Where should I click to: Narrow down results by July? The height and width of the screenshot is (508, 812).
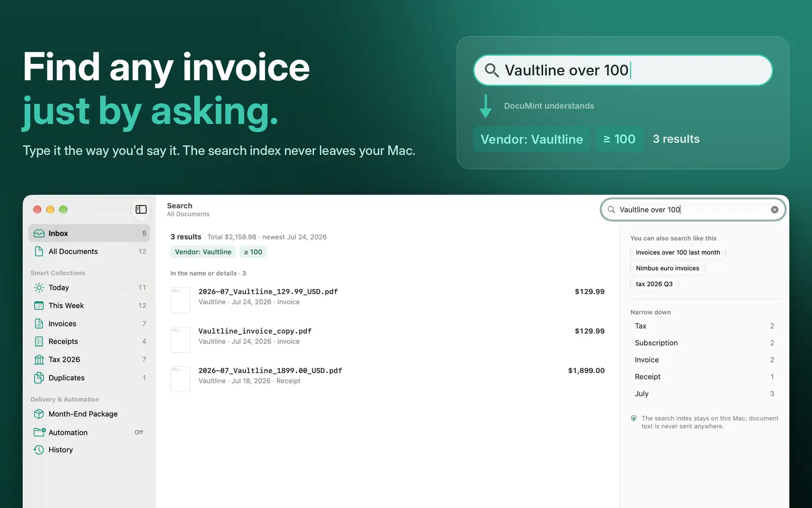(x=704, y=394)
